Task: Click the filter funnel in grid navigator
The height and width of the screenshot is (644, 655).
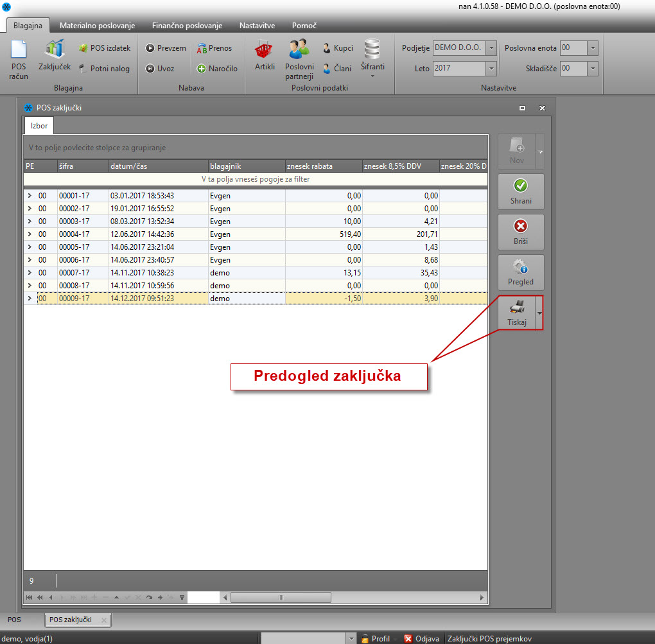Action: click(182, 597)
